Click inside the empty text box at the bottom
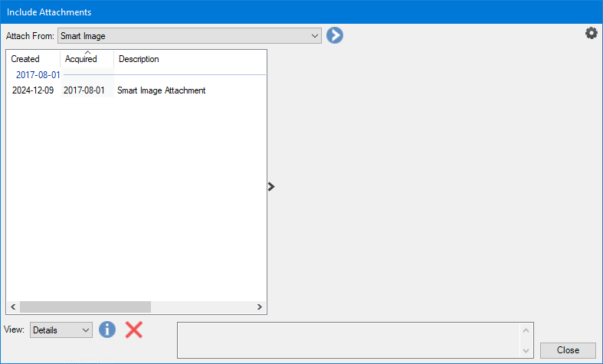The height and width of the screenshot is (364, 603). 349,339
